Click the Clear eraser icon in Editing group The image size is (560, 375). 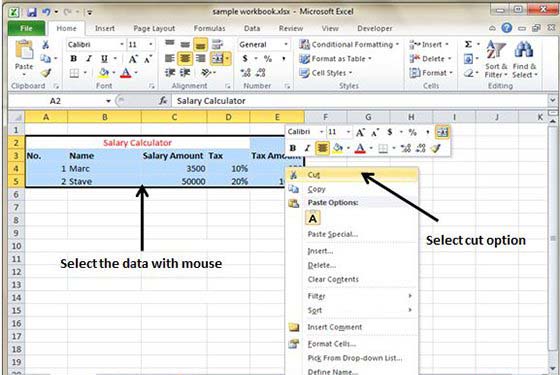[x=468, y=73]
